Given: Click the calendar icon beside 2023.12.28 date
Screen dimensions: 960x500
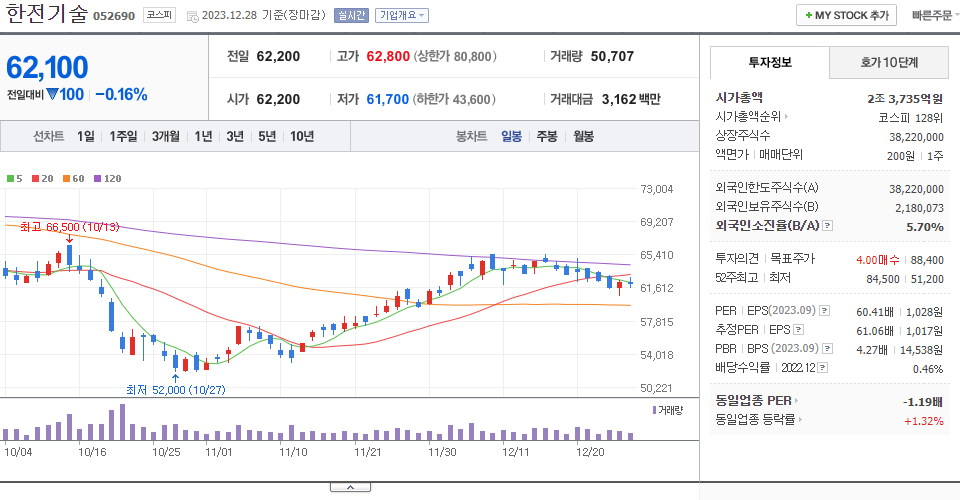Looking at the screenshot, I should (192, 17).
